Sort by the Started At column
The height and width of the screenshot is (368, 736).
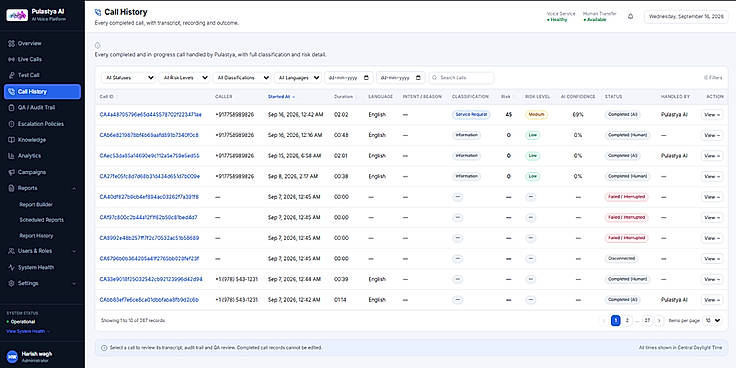point(281,97)
